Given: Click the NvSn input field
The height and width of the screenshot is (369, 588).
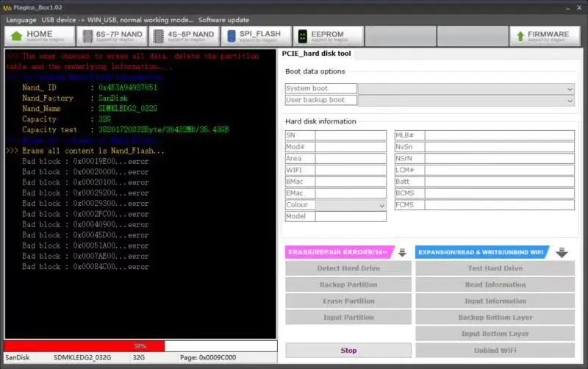Looking at the screenshot, I should tap(500, 147).
